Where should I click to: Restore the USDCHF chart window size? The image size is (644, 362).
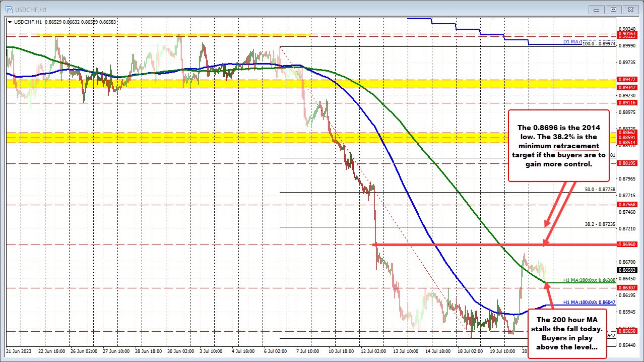point(613,9)
